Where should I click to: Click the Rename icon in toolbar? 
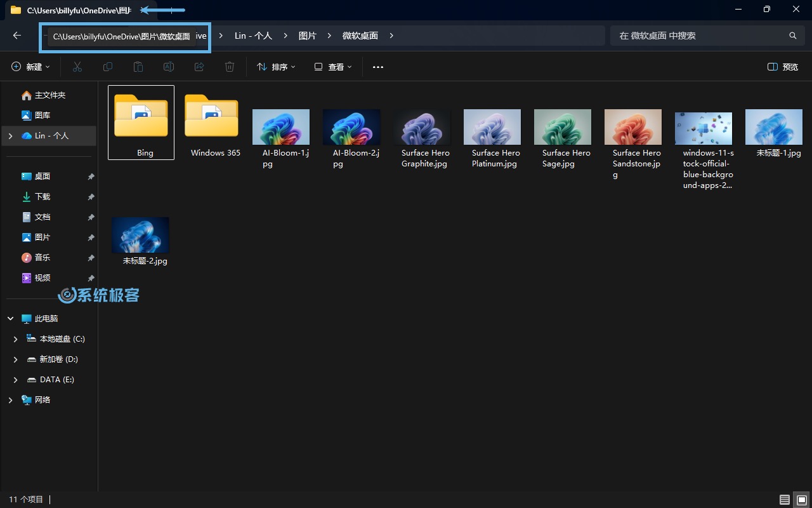click(x=169, y=67)
